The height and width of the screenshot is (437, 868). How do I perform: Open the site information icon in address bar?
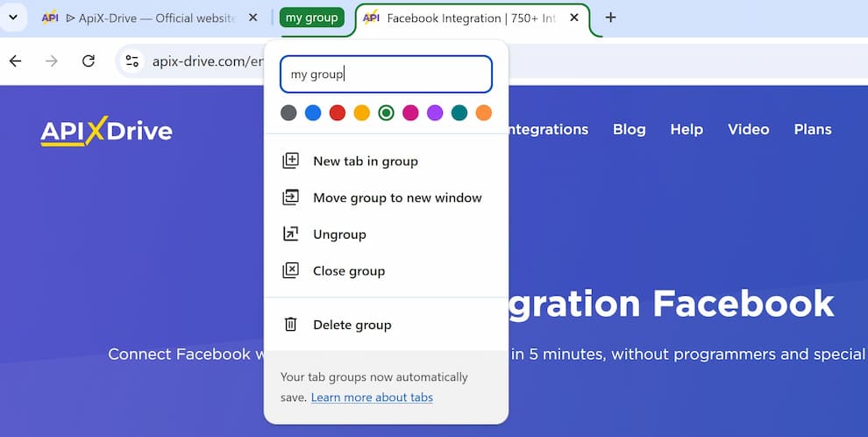[132, 61]
